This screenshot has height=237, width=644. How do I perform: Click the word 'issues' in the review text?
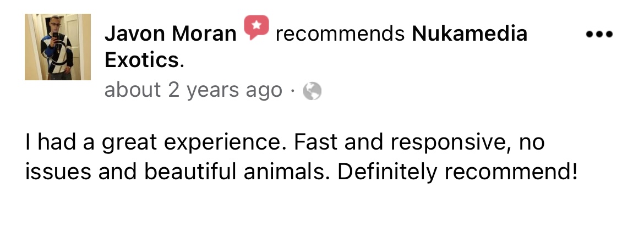tap(58, 173)
